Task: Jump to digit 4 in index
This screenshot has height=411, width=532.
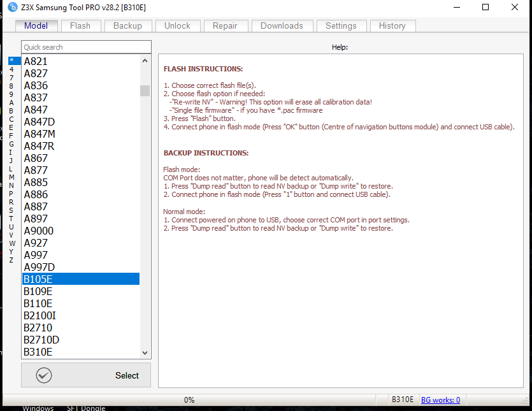Action: tap(11, 69)
